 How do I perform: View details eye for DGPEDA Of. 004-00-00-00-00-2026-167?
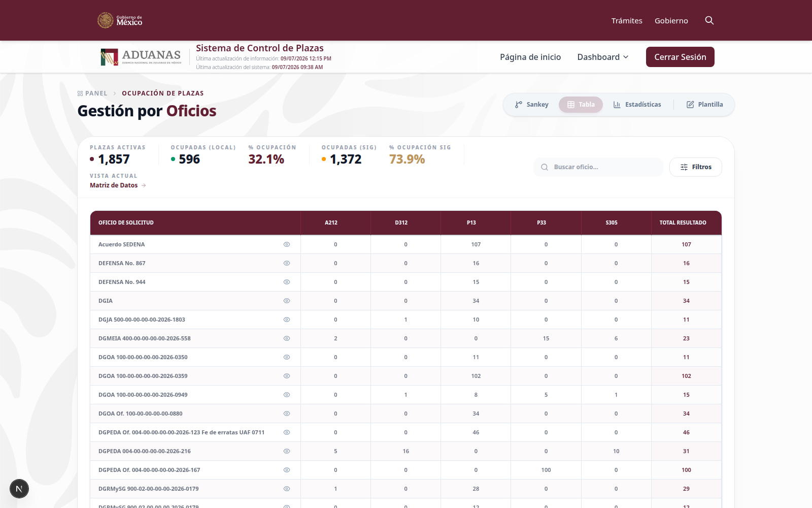pyautogui.click(x=287, y=470)
